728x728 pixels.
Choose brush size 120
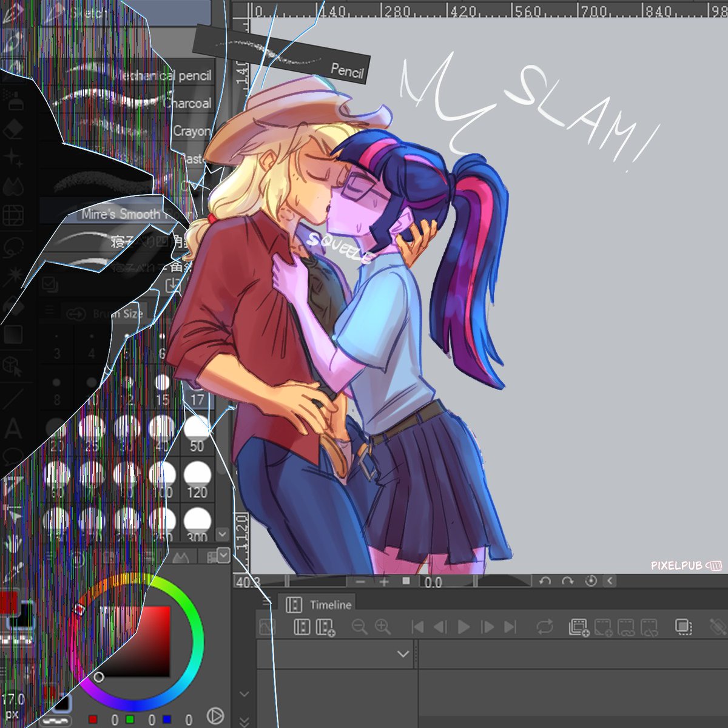coord(197,480)
